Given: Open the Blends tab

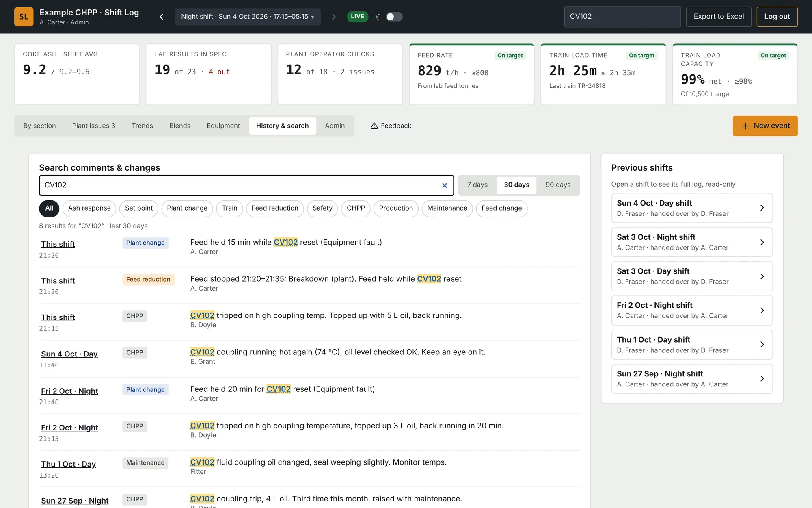Looking at the screenshot, I should [180, 126].
